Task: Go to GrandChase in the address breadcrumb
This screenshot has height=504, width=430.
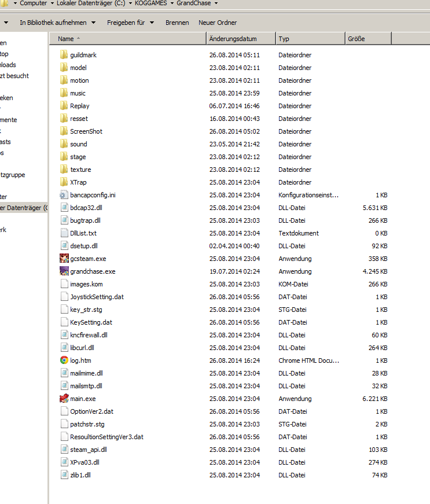Action: tap(194, 3)
